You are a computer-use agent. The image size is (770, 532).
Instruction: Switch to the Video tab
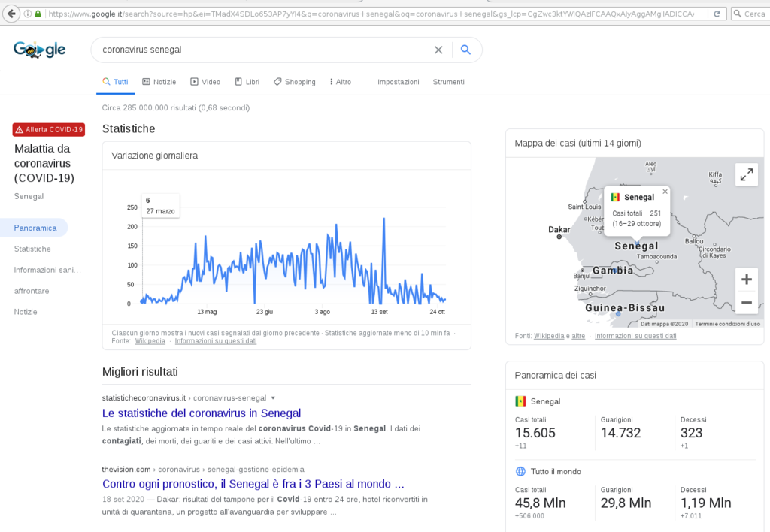(205, 82)
